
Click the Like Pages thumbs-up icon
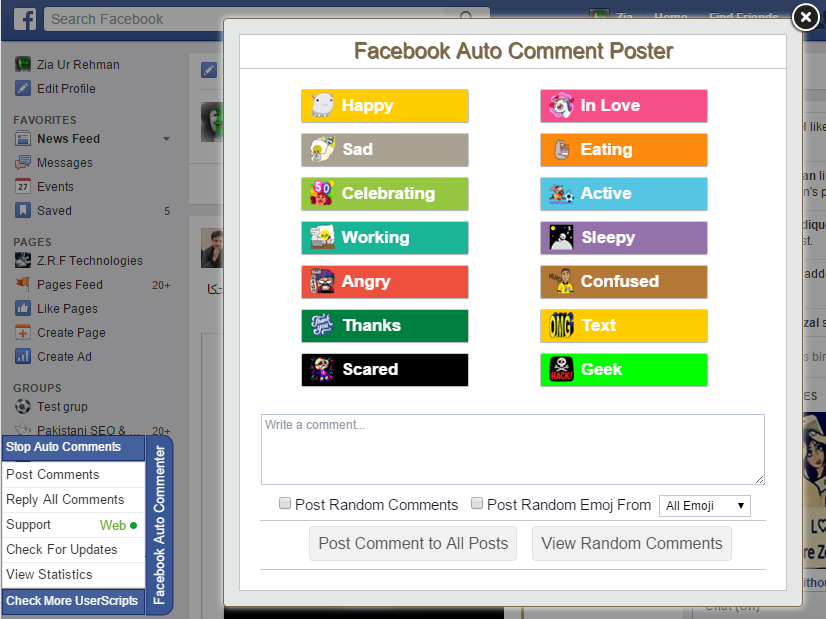(x=23, y=308)
